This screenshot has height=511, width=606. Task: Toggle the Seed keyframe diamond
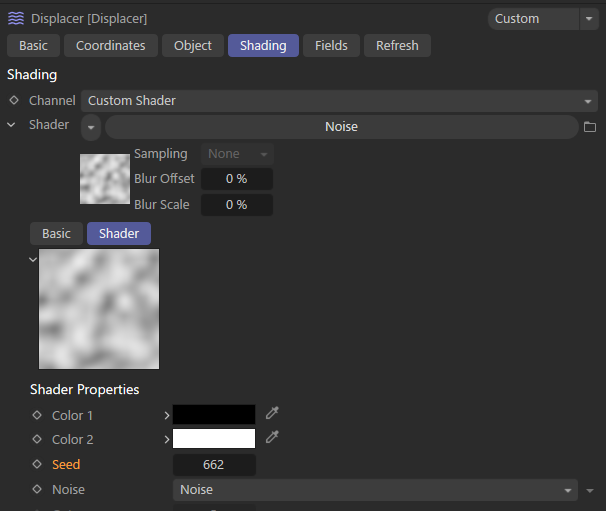37,464
